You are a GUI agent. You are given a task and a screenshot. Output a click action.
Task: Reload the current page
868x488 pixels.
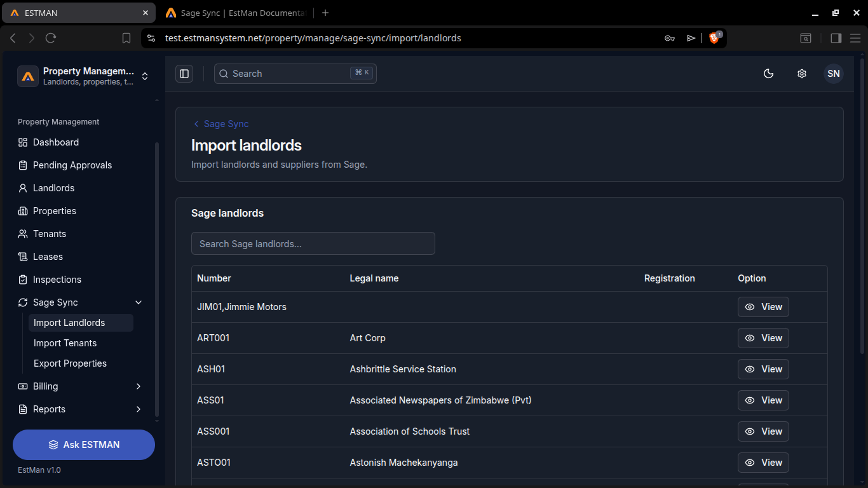(51, 38)
